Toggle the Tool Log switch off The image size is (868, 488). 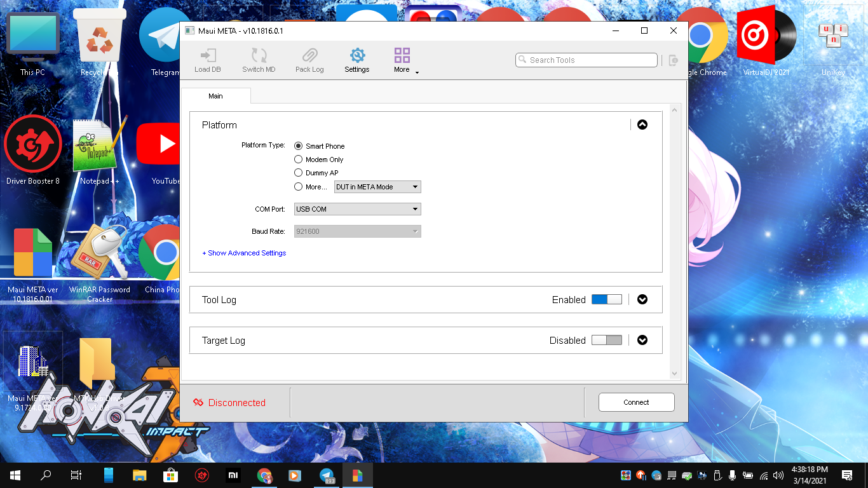tap(607, 299)
